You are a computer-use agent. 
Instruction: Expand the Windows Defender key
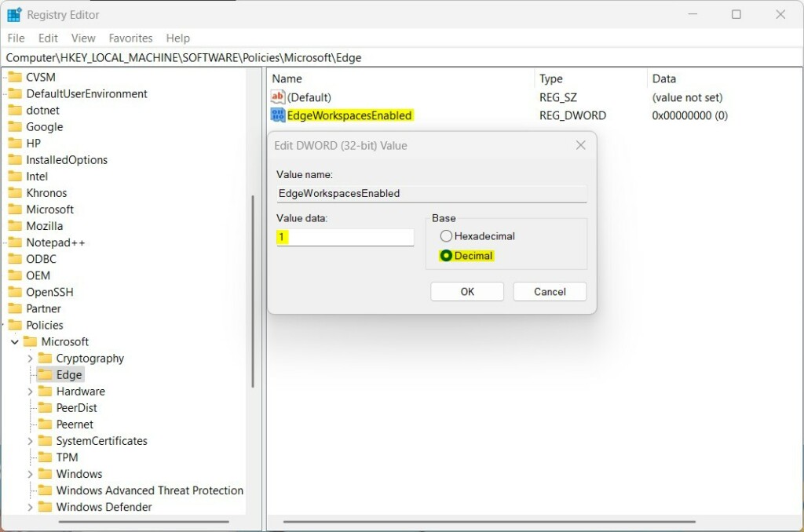click(30, 508)
